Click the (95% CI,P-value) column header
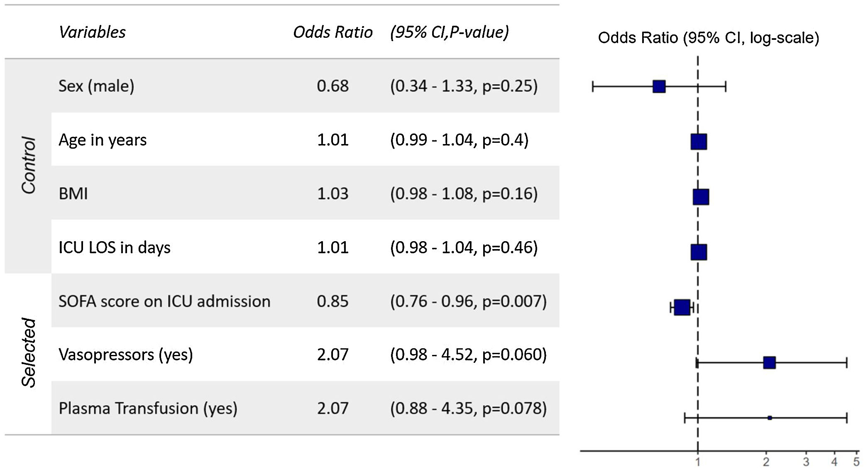Screen dimensions: 868x472 tap(449, 32)
